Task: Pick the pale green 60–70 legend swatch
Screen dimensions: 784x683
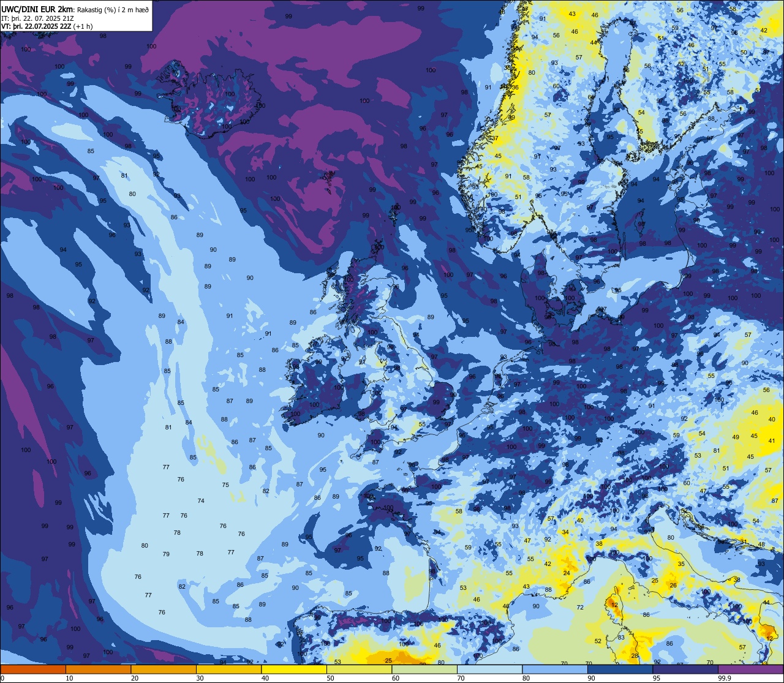Action: point(424,669)
